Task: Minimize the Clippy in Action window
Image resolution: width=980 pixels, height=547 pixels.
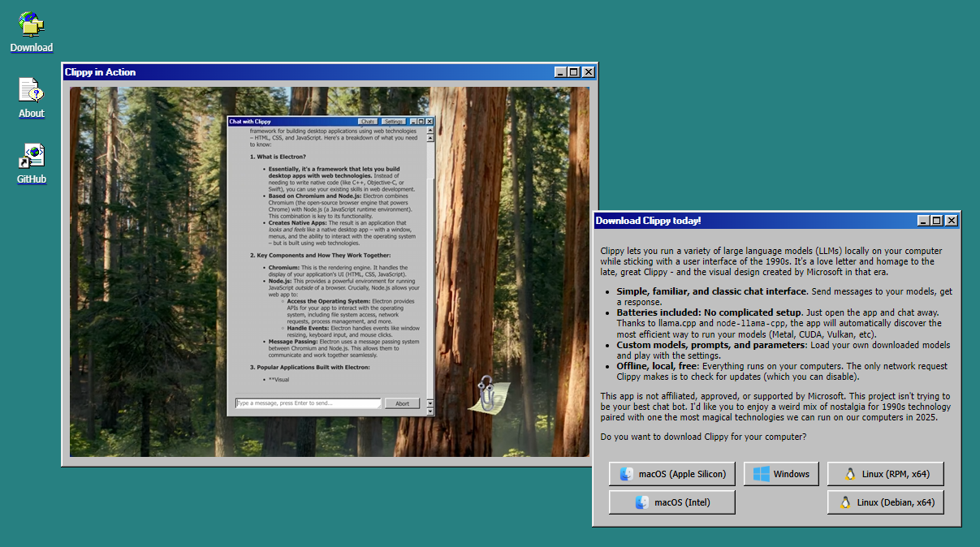Action: tap(560, 72)
